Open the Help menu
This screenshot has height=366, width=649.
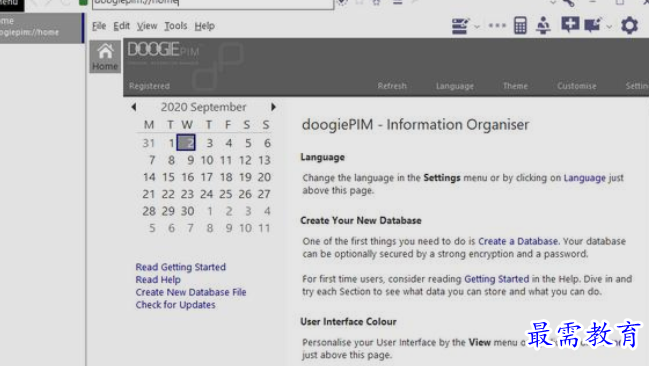click(204, 26)
